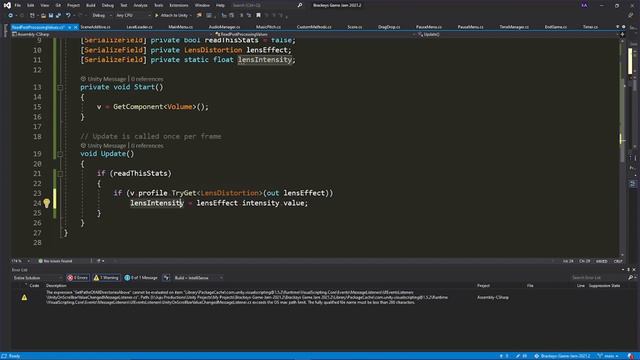Open the Entire Solution scope dropdown
This screenshot has width=640, height=360.
(x=38, y=278)
